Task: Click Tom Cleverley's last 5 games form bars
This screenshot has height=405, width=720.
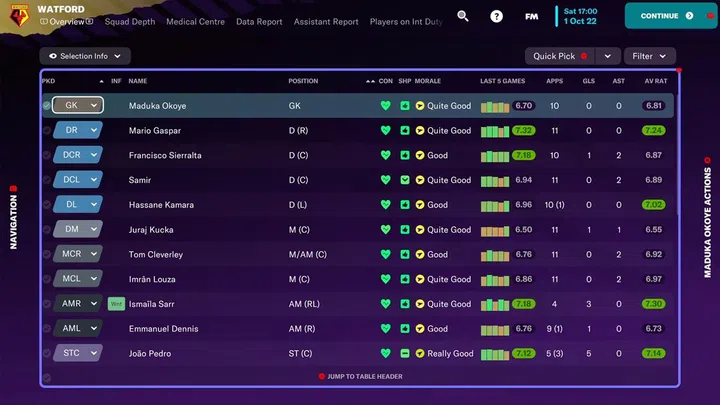Action: [494, 255]
